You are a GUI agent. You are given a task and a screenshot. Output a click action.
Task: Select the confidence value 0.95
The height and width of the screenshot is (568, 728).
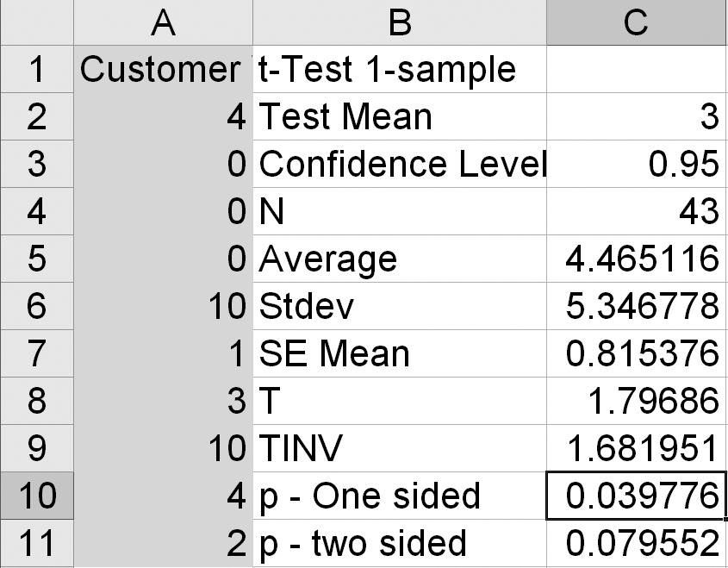click(x=636, y=164)
